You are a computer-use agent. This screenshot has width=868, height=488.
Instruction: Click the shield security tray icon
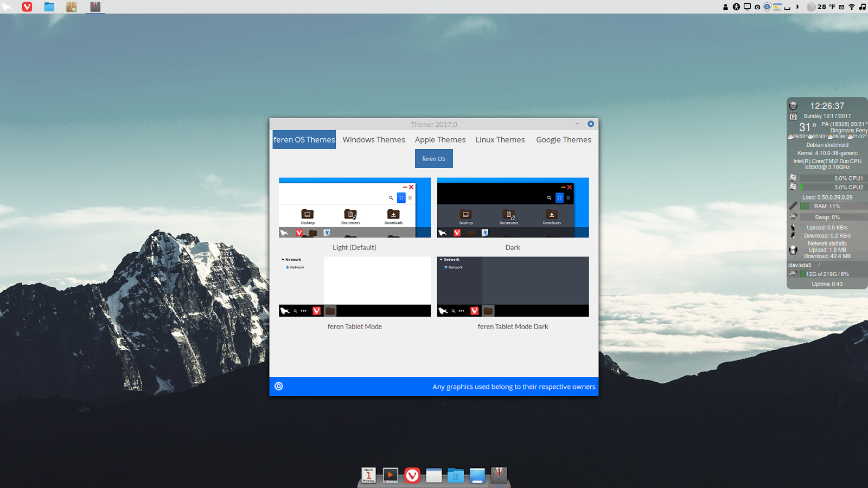click(767, 7)
